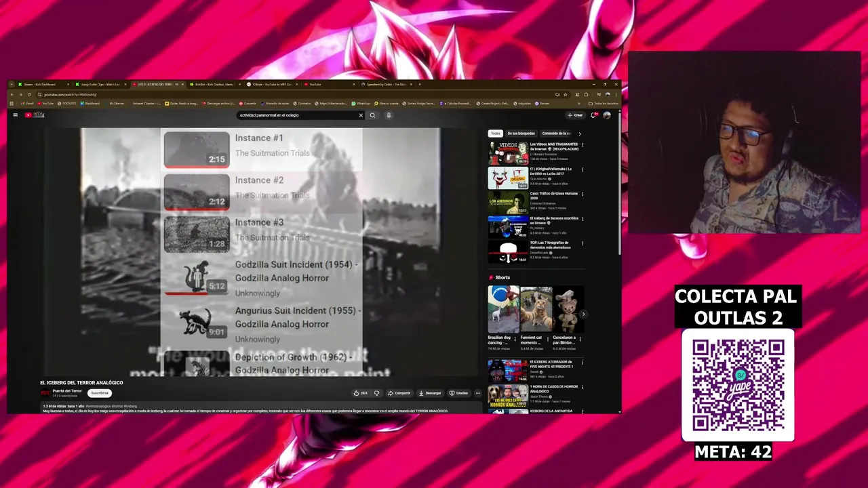Viewport: 868px width, 488px height.
Task: Expand filter chips with the right arrow
Action: tap(579, 134)
